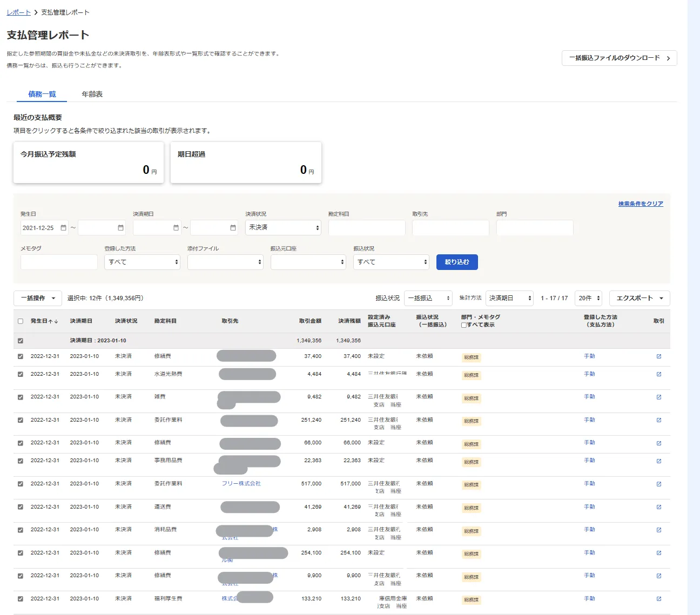Open calendar icon for 発生日 start date
Image resolution: width=700 pixels, height=615 pixels.
click(x=63, y=228)
